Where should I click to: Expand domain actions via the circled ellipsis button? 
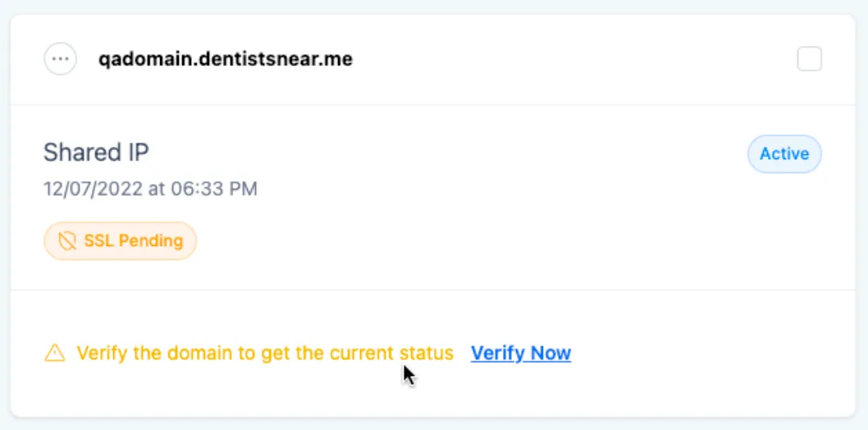61,58
